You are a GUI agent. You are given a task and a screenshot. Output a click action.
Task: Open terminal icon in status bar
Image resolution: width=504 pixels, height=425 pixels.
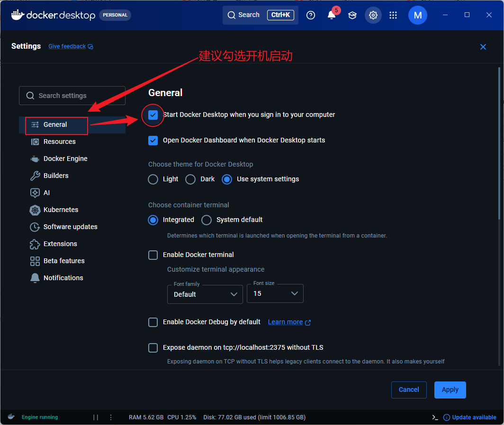tap(435, 417)
